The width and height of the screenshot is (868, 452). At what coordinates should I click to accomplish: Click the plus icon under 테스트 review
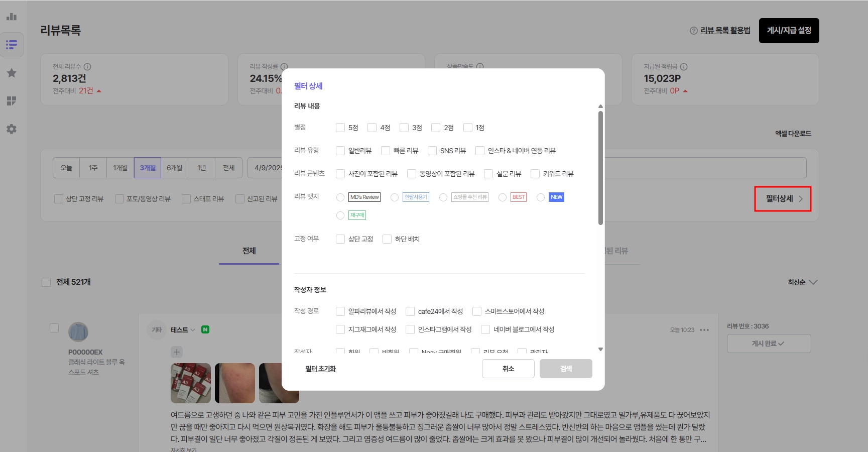click(176, 352)
